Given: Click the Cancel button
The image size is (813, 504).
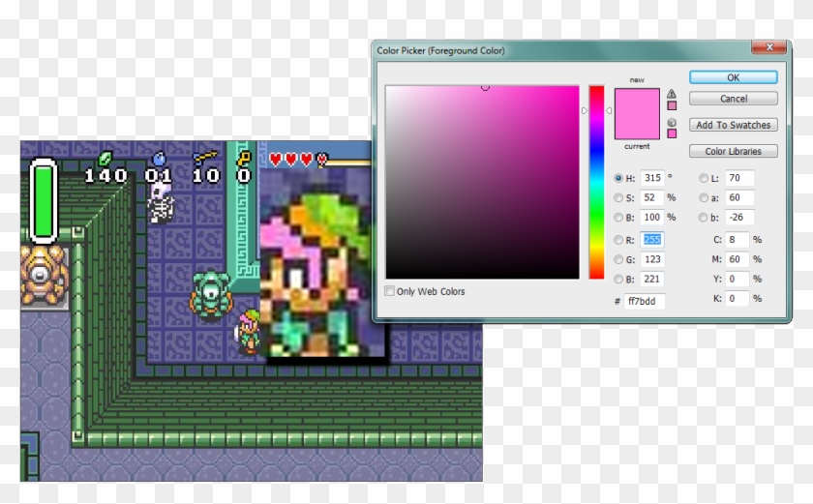Looking at the screenshot, I should tap(734, 99).
